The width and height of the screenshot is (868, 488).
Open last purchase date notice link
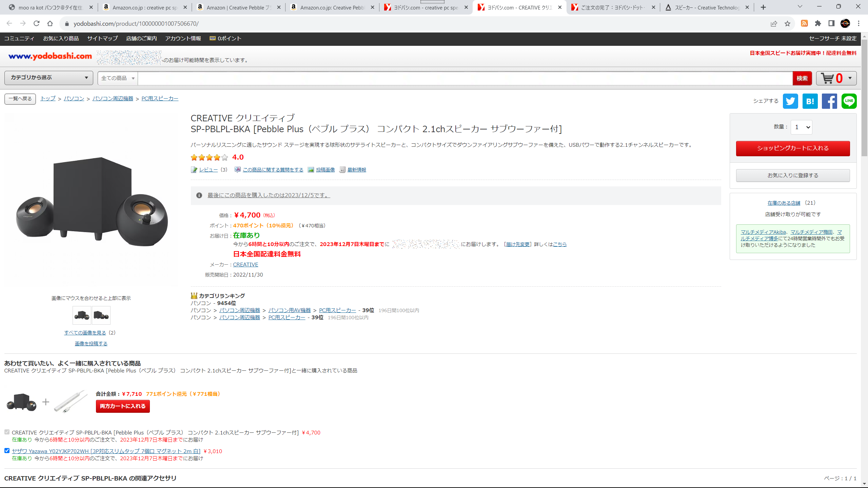[x=269, y=196]
